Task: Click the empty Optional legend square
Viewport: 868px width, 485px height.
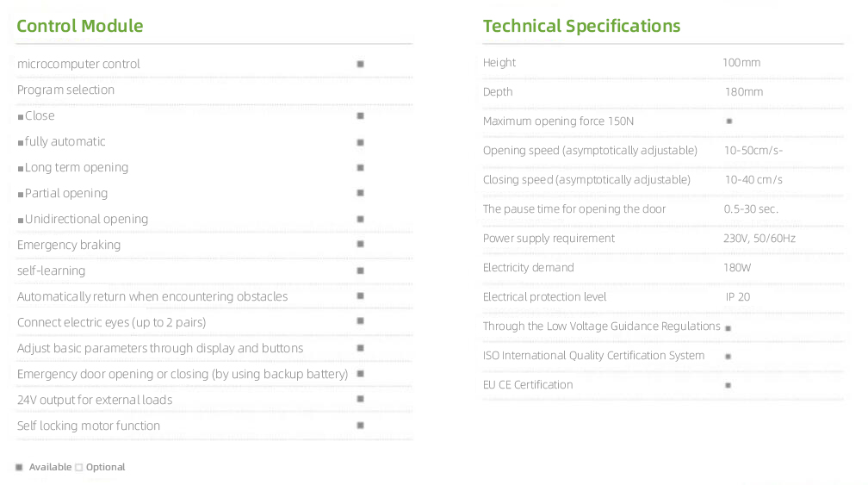Action: tap(78, 468)
